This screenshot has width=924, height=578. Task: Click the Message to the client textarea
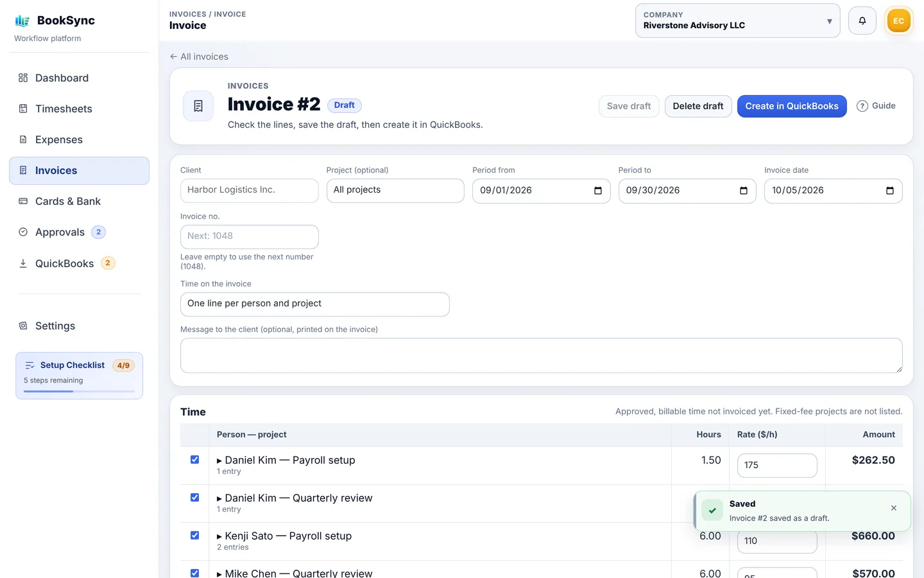click(541, 356)
